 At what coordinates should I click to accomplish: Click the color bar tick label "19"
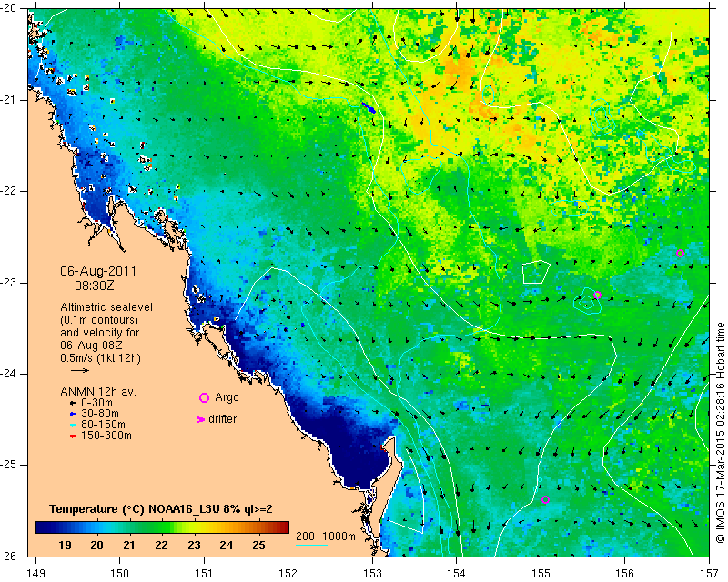click(x=65, y=545)
